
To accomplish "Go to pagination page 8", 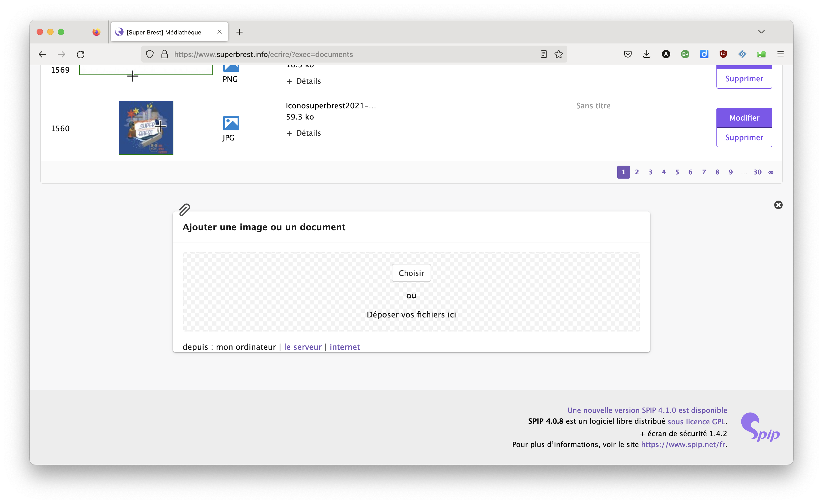I will 717,172.
